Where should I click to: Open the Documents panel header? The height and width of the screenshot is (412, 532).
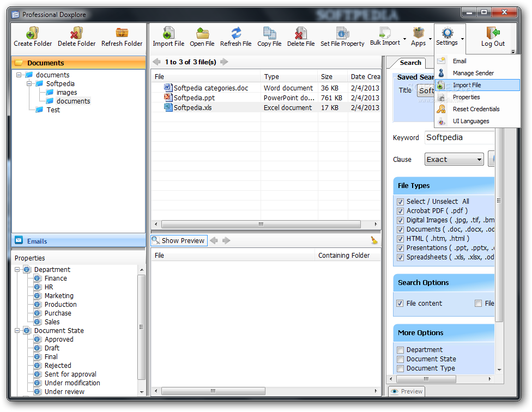point(78,63)
